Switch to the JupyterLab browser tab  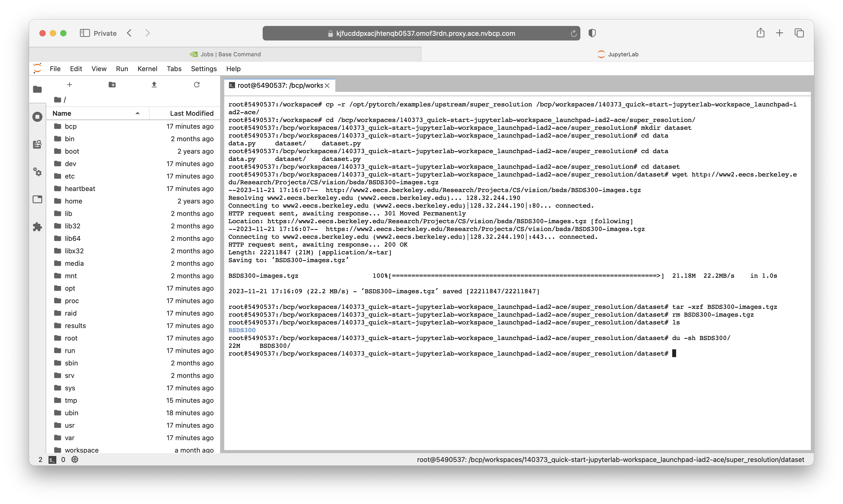tap(618, 54)
